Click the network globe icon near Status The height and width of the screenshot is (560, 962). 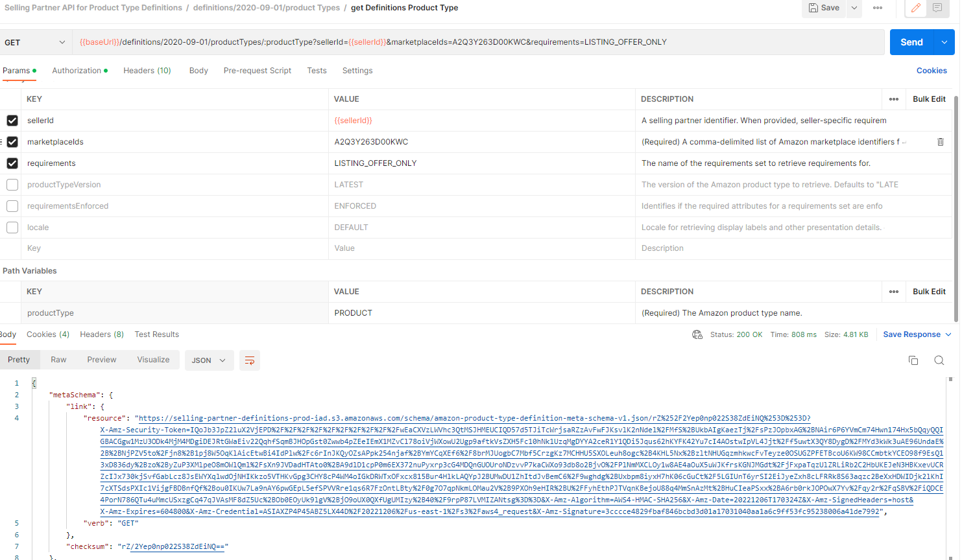click(x=697, y=334)
